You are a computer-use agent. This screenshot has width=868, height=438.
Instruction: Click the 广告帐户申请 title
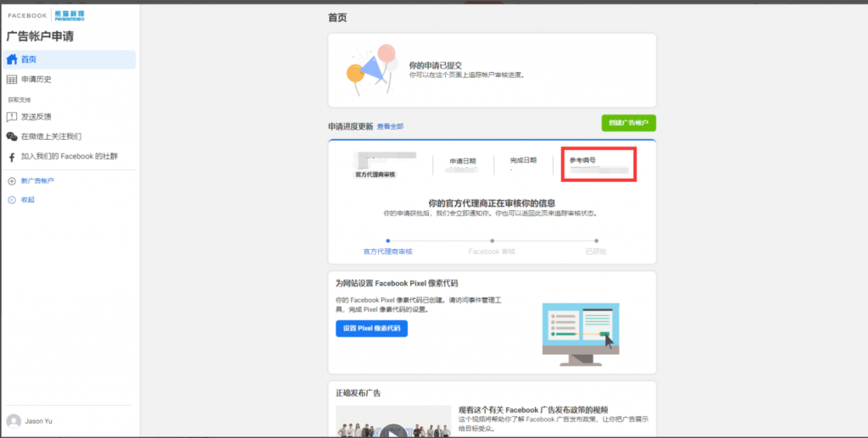[x=40, y=37]
